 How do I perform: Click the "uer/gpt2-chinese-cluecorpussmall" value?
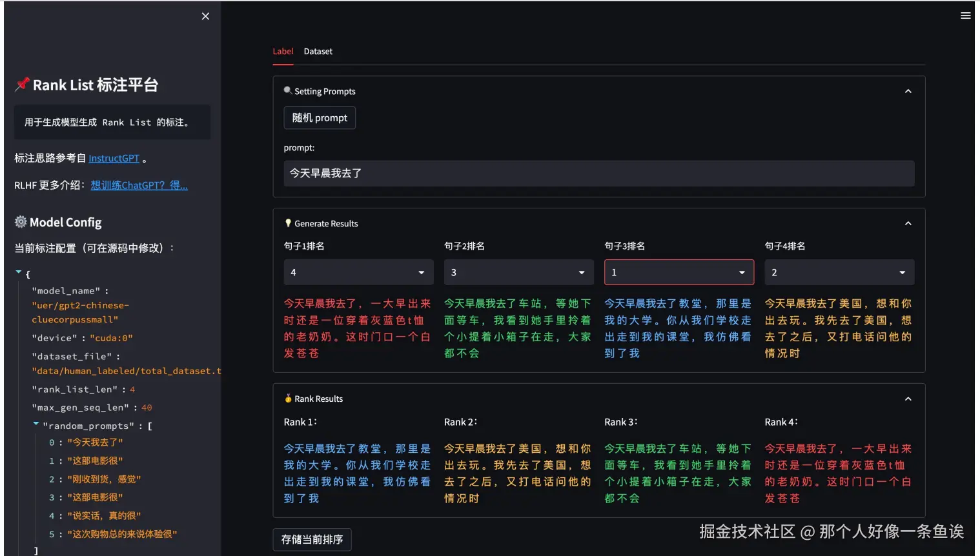click(x=80, y=312)
